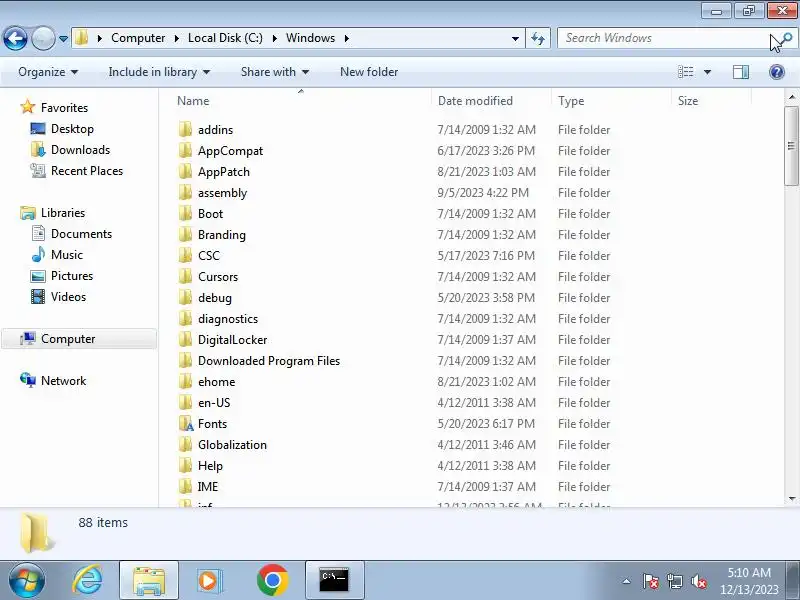Select Libraries in the navigation pane
Screen dimensions: 800x600
(x=62, y=212)
